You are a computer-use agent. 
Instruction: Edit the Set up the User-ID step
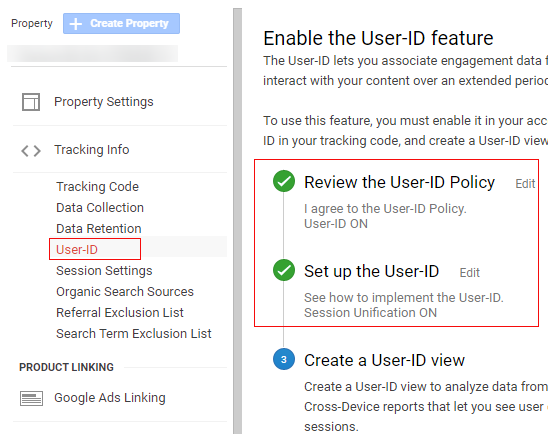pos(469,273)
